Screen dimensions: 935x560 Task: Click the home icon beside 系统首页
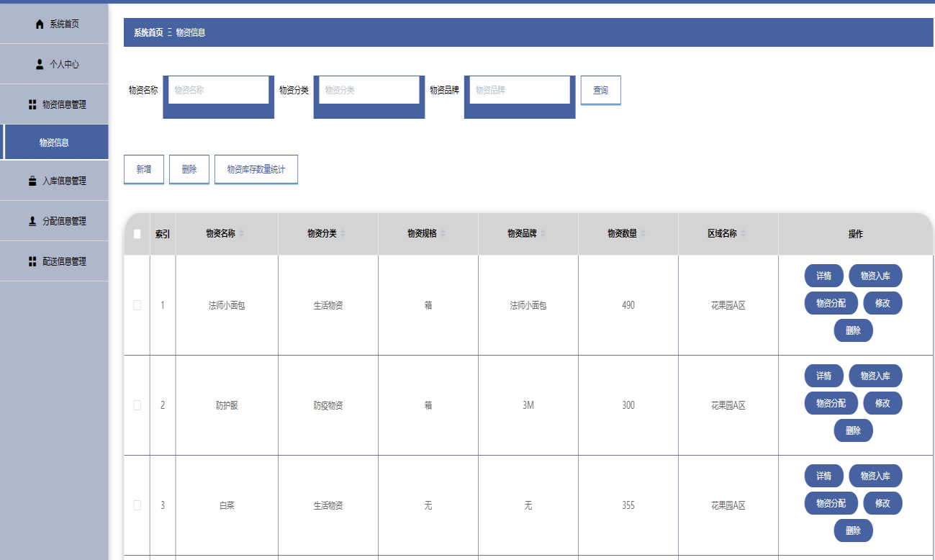[x=40, y=24]
